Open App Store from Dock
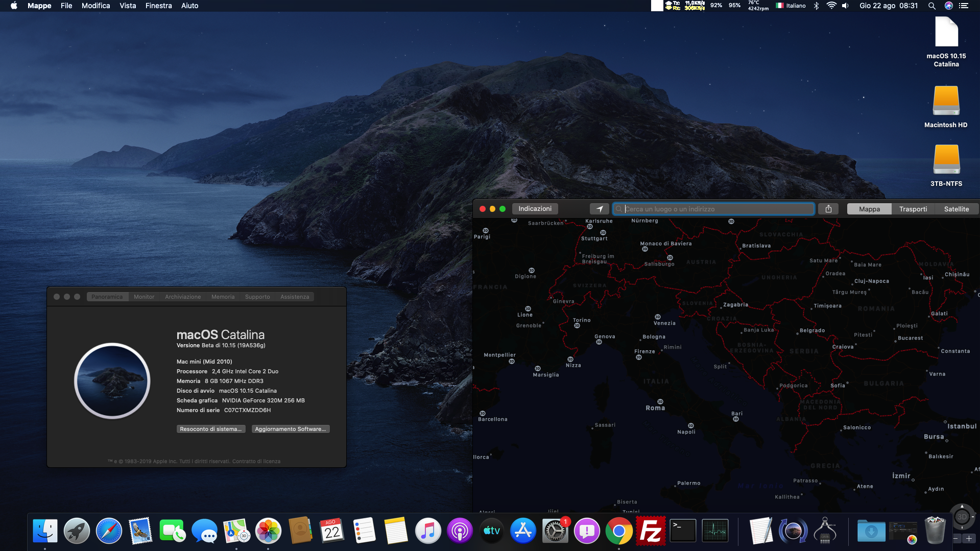Image resolution: width=980 pixels, height=551 pixels. tap(523, 531)
